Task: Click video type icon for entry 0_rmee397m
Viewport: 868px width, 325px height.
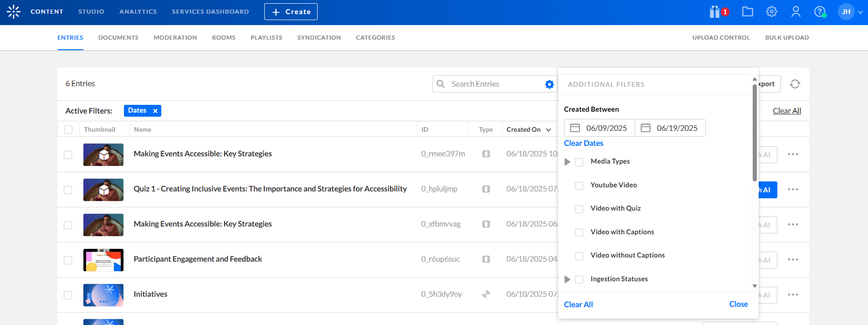Action: tap(486, 154)
